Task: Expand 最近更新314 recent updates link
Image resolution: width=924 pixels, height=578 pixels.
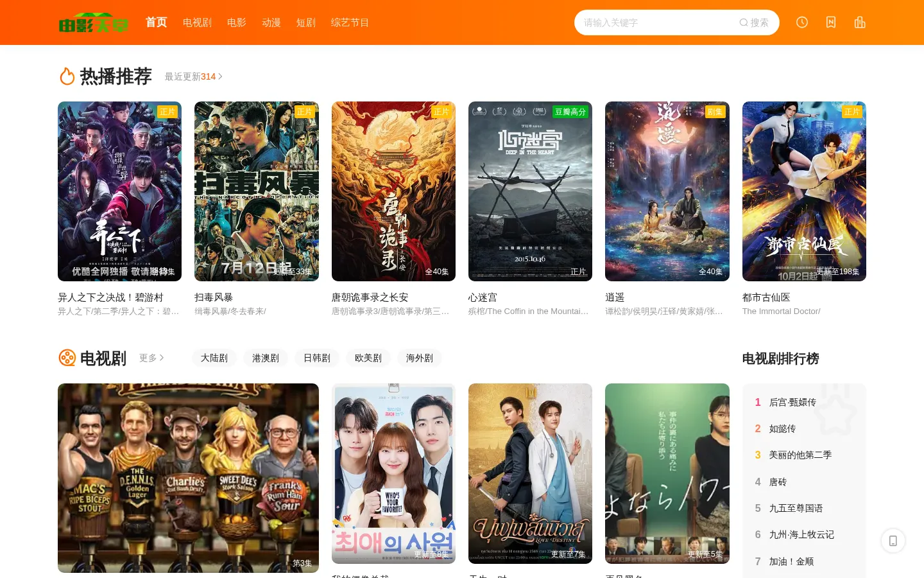Action: (194, 76)
